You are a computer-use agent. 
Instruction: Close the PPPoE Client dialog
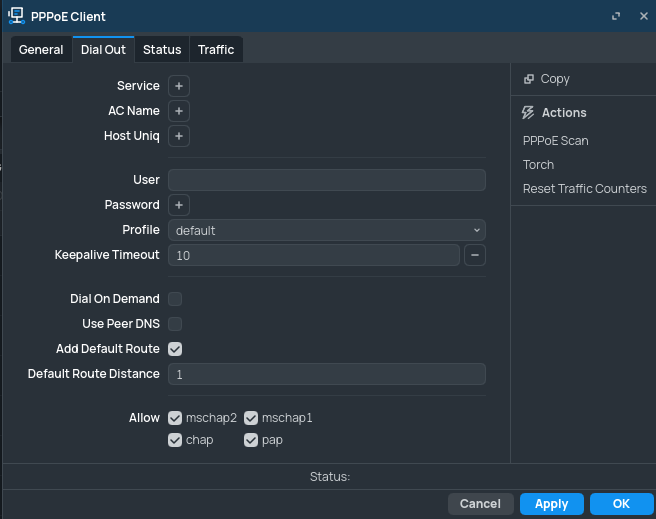[x=643, y=16]
